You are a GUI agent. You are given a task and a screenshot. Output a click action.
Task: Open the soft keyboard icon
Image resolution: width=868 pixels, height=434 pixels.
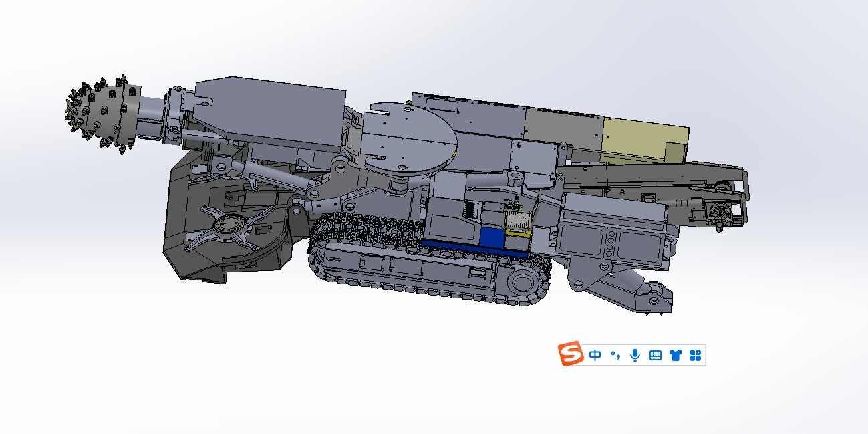pos(656,356)
